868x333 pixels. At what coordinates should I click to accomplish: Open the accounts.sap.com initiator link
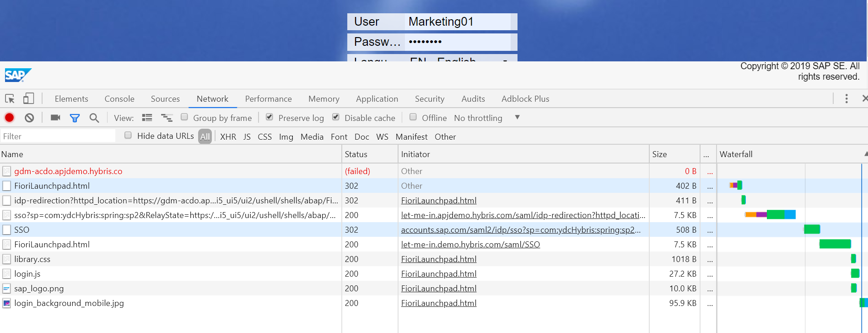pos(521,230)
